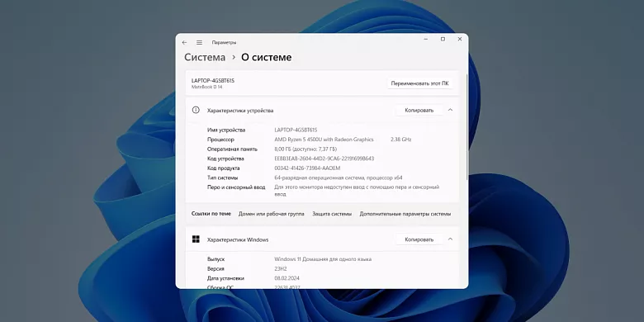Select the device name value in Имя устройства row

(x=296, y=130)
